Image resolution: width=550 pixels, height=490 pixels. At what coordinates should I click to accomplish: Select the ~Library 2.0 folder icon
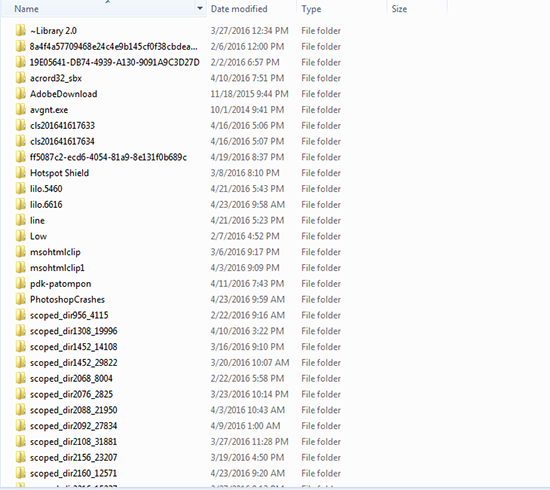pyautogui.click(x=21, y=31)
